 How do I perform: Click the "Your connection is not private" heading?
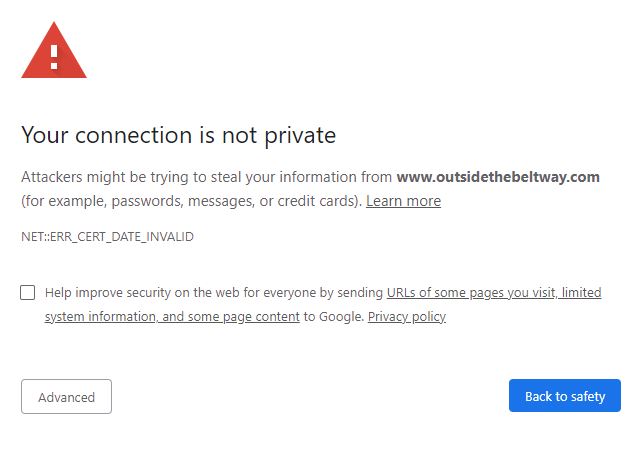click(x=178, y=135)
